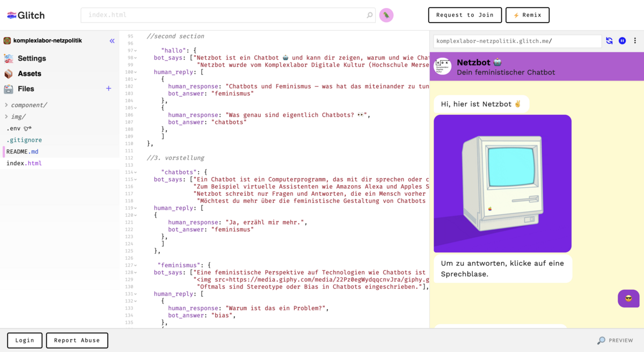Focus the index.html search field
This screenshot has height=352, width=644.
pyautogui.click(x=228, y=15)
